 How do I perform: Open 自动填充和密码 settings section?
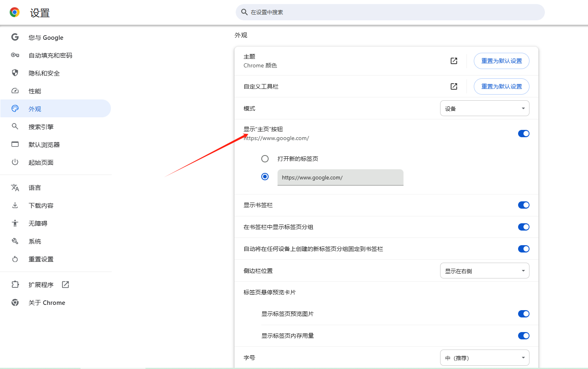coord(55,55)
